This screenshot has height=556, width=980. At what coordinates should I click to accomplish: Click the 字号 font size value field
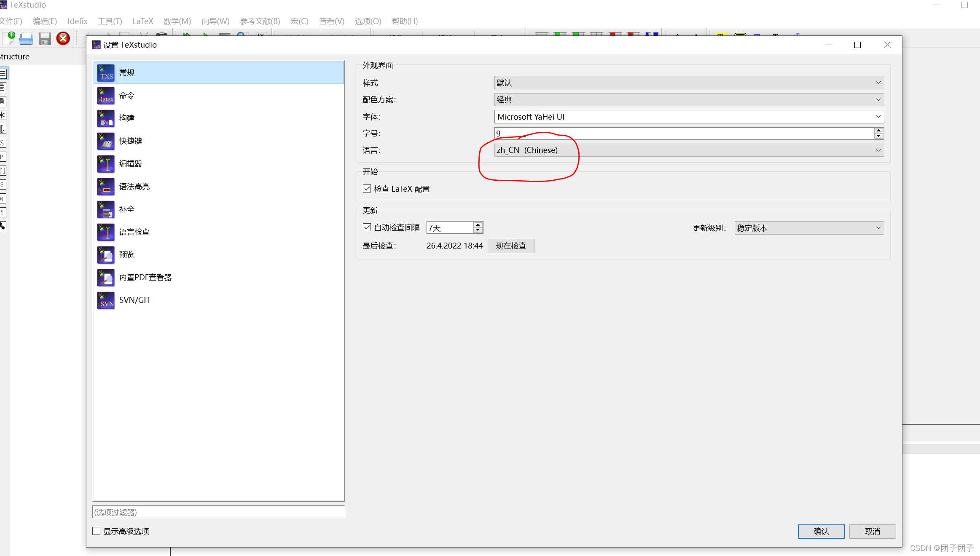pos(684,134)
